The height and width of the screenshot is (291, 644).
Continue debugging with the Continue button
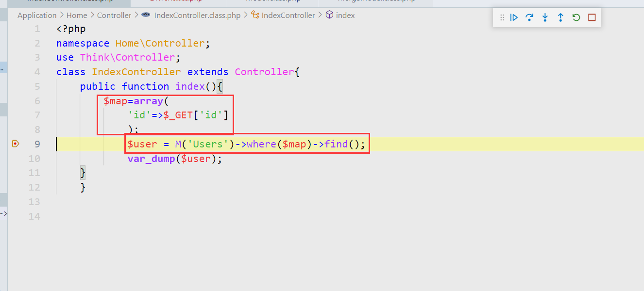[x=514, y=17]
